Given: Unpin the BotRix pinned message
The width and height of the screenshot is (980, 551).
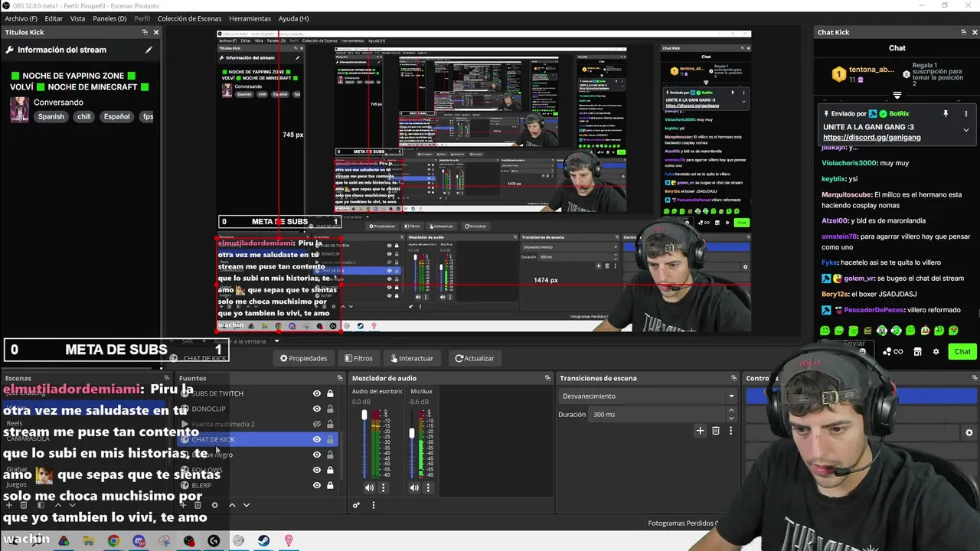Looking at the screenshot, I should click(946, 113).
